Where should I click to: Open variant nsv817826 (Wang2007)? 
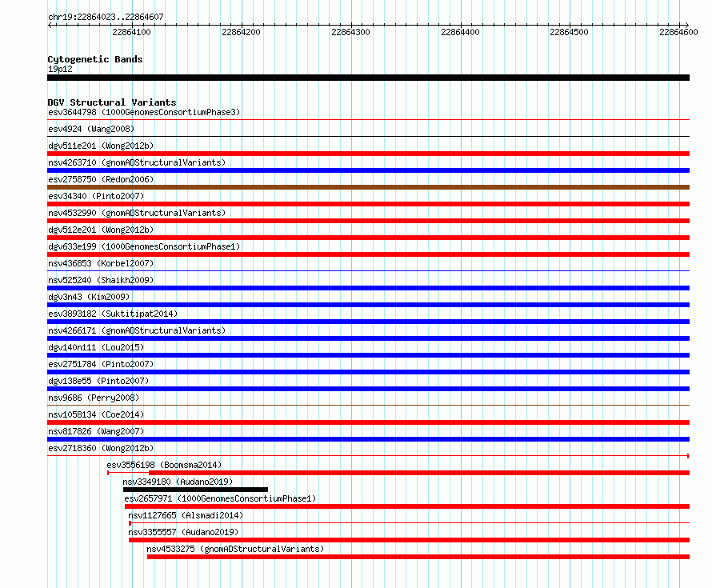coord(96,431)
